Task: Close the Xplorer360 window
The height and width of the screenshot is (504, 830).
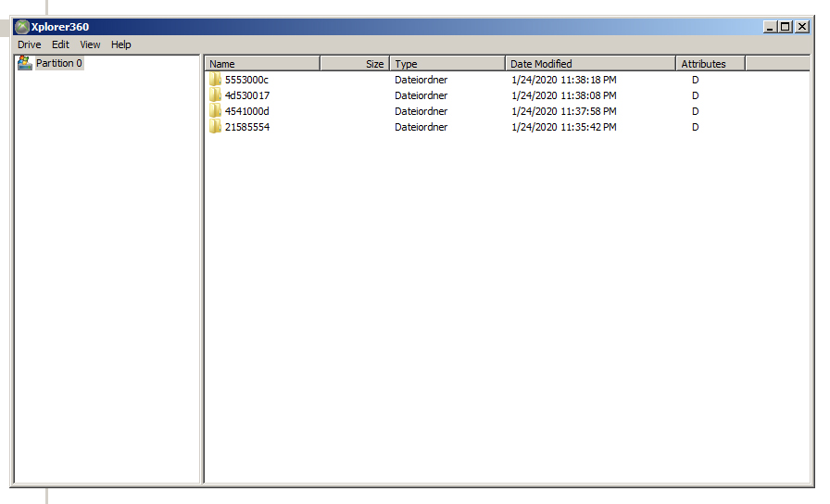Action: [x=802, y=27]
